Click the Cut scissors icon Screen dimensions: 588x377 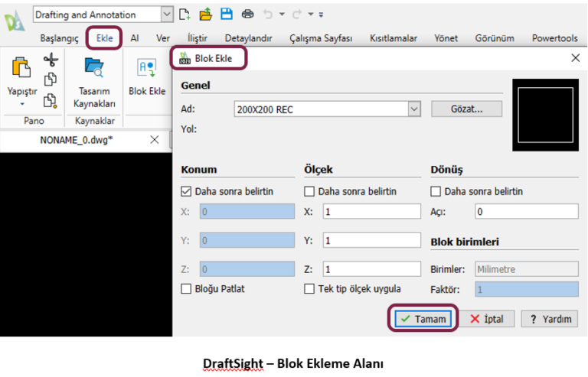click(x=51, y=60)
